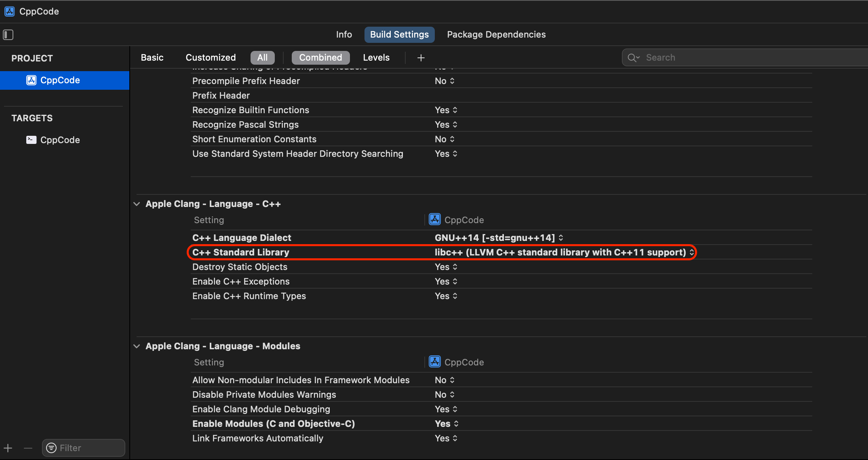Show Basic build settings

(x=152, y=57)
